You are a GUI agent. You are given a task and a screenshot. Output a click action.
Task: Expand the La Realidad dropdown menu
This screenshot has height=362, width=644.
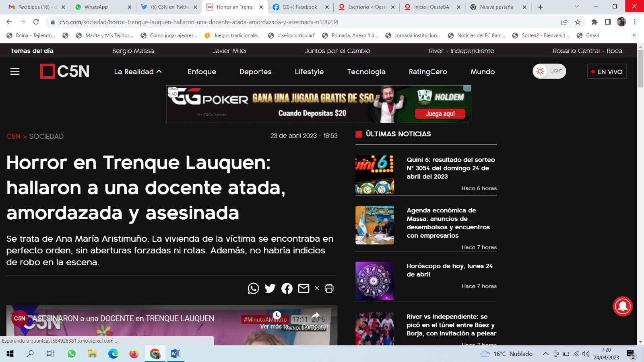[x=138, y=72]
